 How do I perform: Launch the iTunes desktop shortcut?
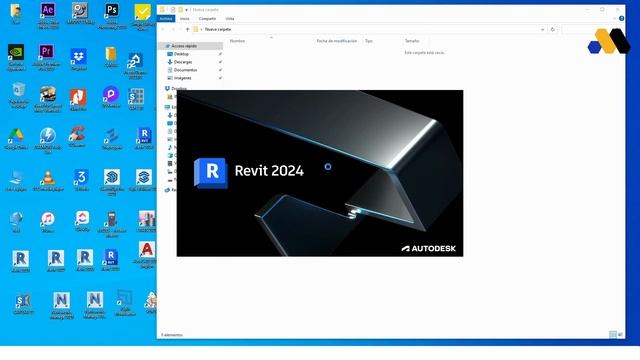tap(48, 220)
